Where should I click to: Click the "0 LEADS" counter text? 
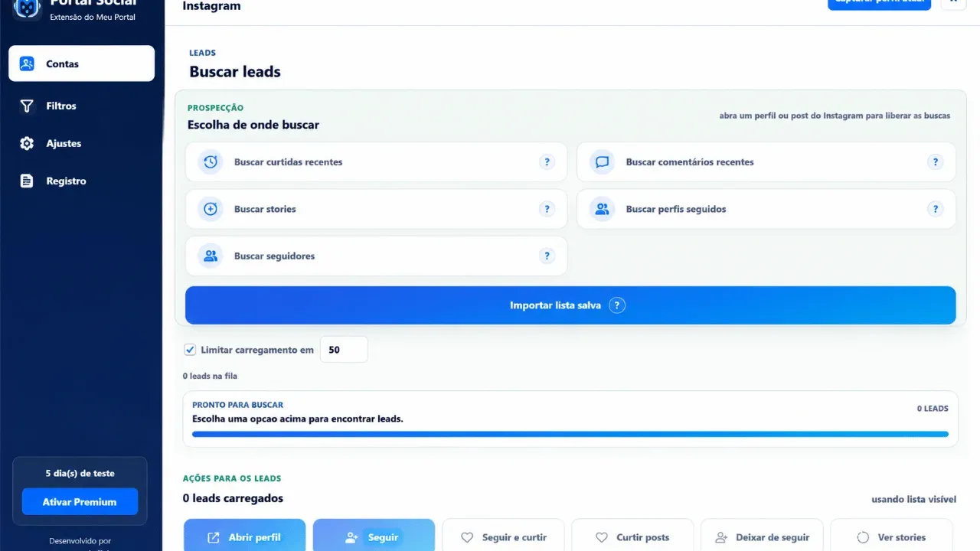933,409
